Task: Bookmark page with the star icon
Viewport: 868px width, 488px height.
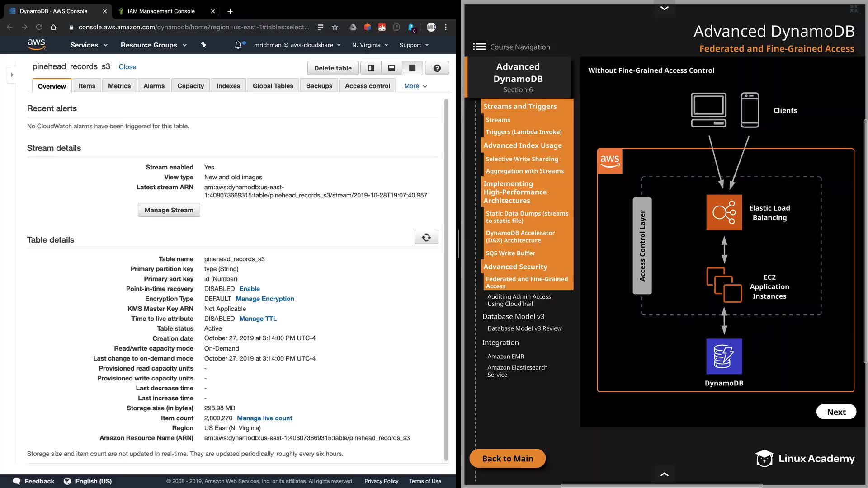Action: 335,27
